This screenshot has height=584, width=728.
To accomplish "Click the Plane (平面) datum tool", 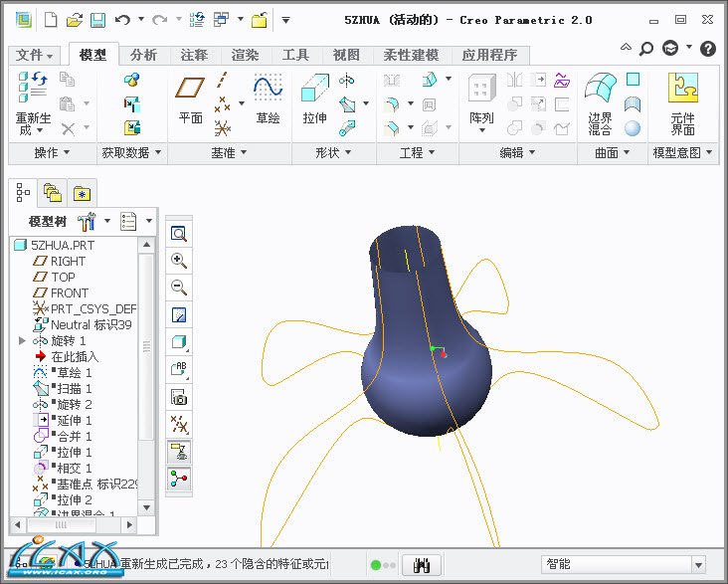I will point(190,97).
